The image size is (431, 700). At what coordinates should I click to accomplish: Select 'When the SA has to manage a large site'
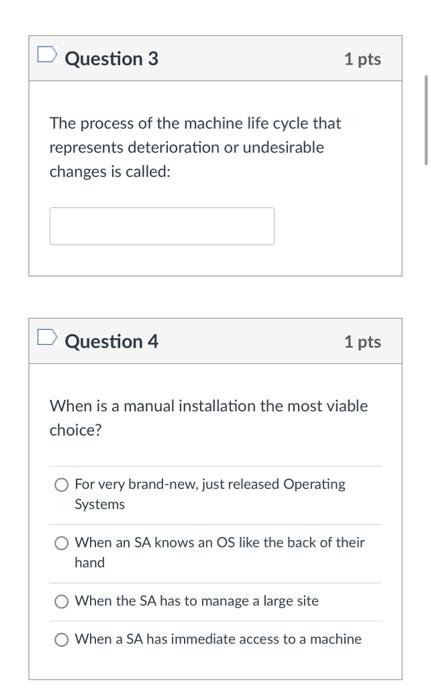(61, 602)
